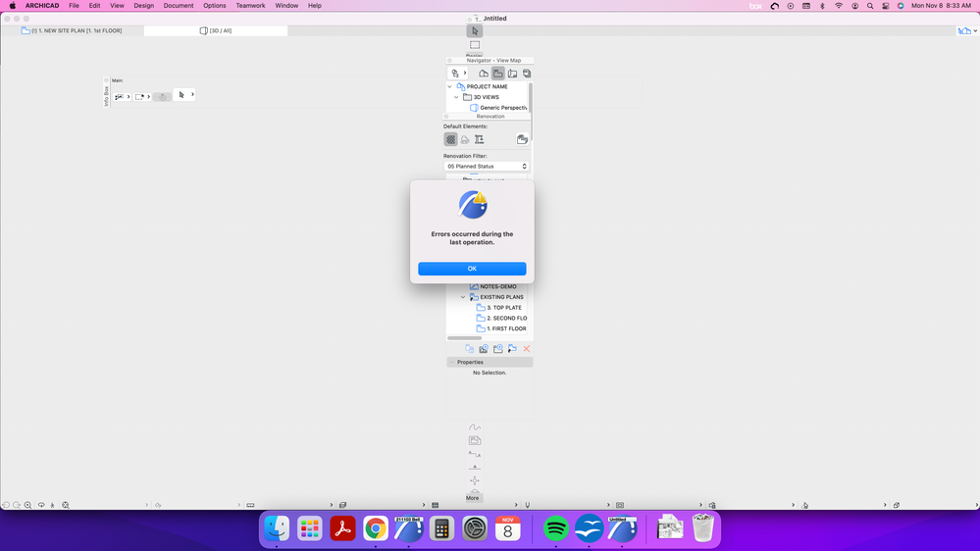The image size is (980, 551).
Task: Click the Fit in Window icon in bottom bar
Action: [x=66, y=505]
